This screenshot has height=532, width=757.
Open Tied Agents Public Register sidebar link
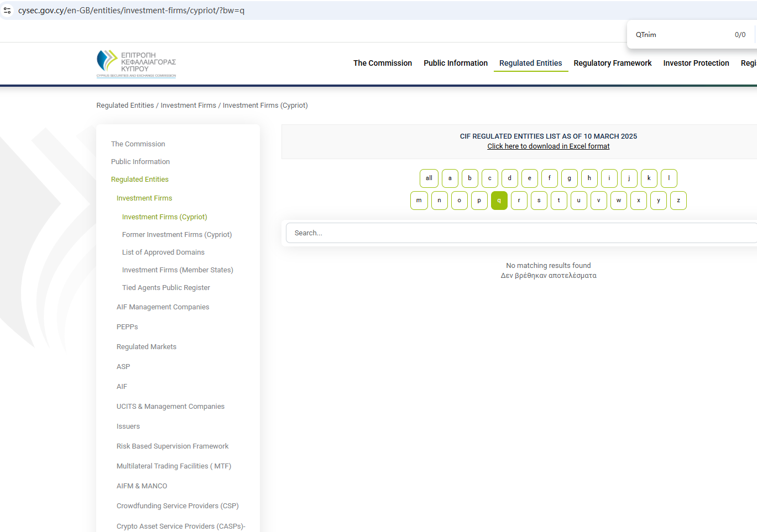point(166,288)
